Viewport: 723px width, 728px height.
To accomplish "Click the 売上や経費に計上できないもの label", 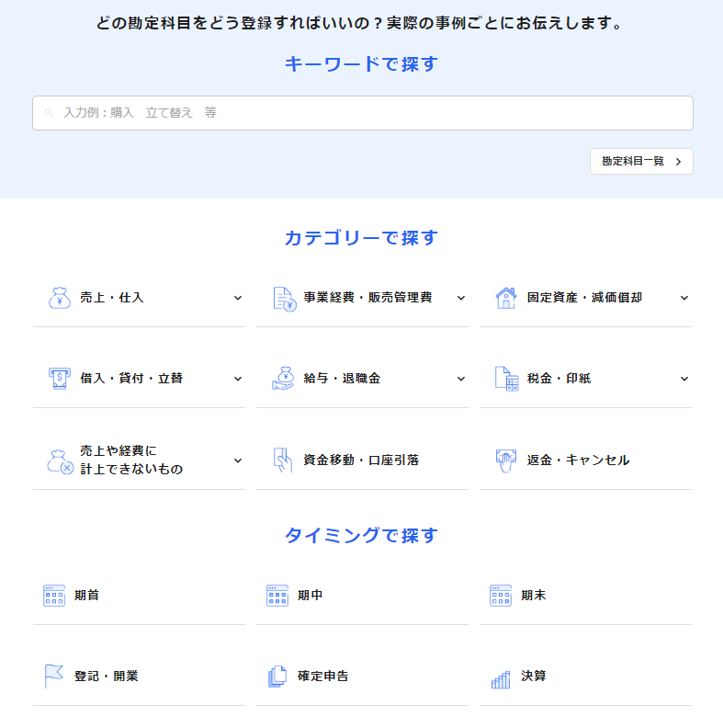I will tap(131, 461).
